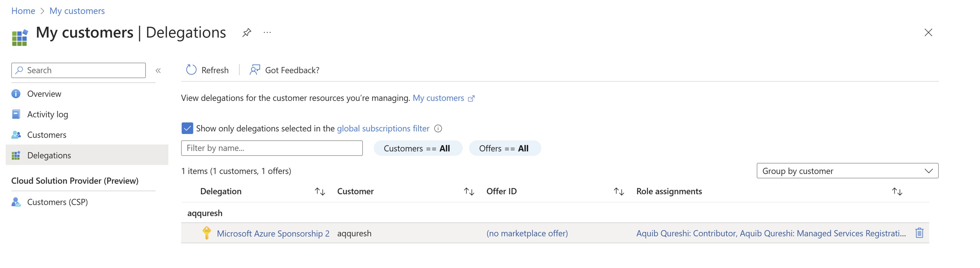Click the Got Feedback icon
Screen dimensions: 980x268
tap(255, 70)
